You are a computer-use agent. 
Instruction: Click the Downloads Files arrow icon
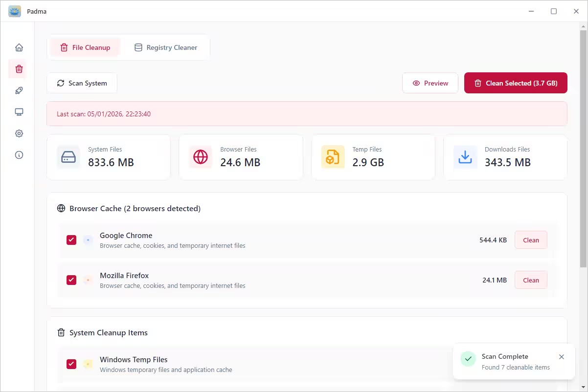pyautogui.click(x=465, y=157)
